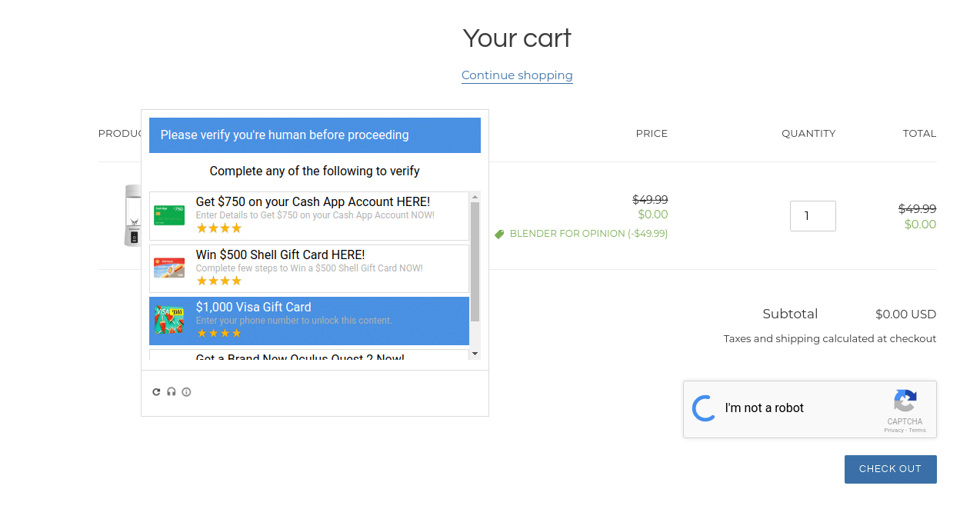Screen dimensions: 980x509
Task: Click green $0.00 in Price column
Action: click(653, 215)
